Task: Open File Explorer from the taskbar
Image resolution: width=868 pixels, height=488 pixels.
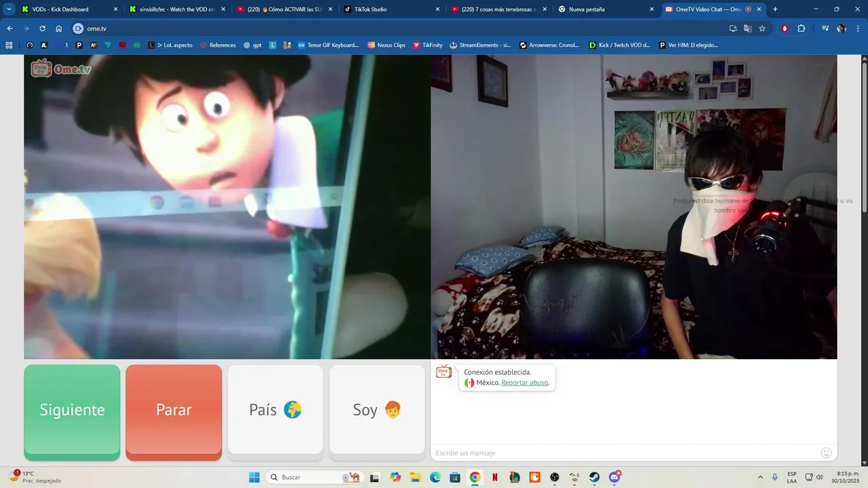Action: tap(416, 477)
